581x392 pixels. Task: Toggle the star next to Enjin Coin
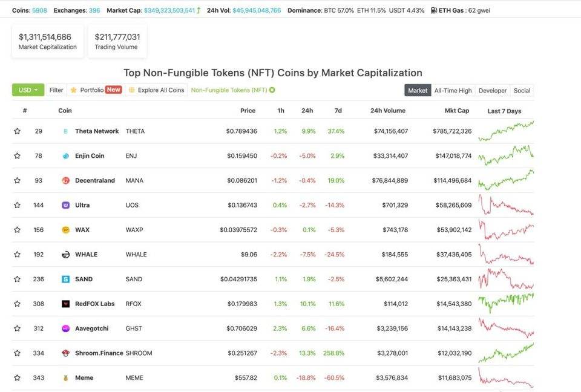[17, 155]
